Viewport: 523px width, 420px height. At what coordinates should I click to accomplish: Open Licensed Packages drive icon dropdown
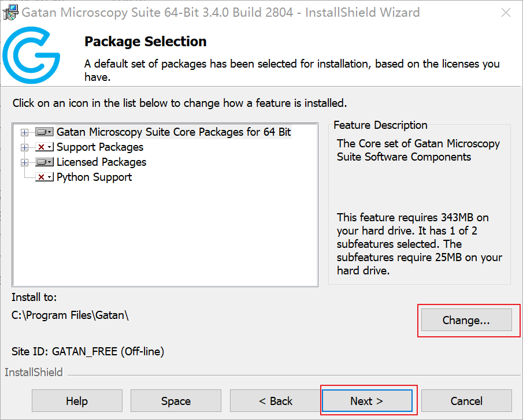(x=44, y=162)
